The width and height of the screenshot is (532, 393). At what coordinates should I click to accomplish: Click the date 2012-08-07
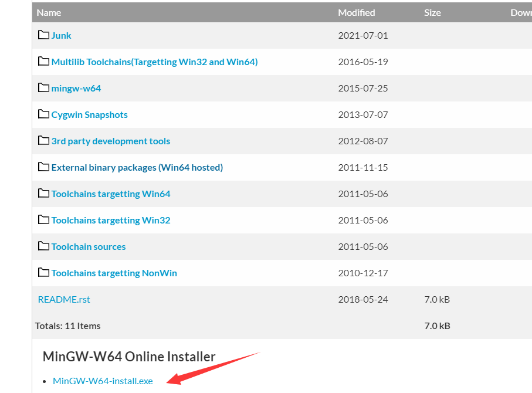coord(363,141)
